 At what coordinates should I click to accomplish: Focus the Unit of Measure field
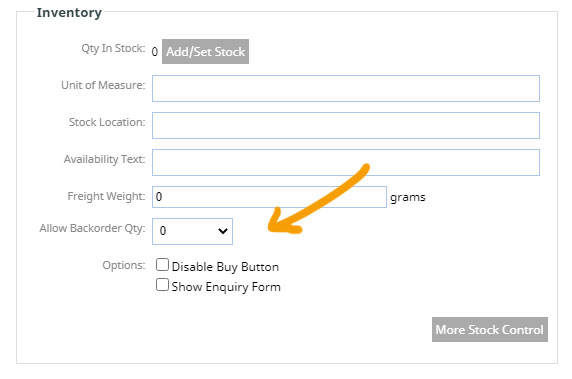point(346,88)
